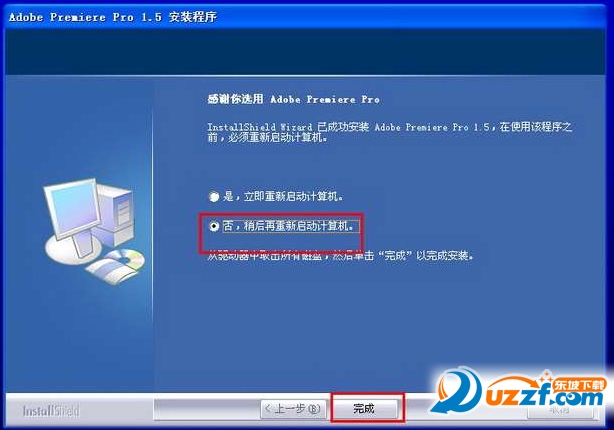614x430 pixels.
Task: Click the partially hidden 取消 button
Action: [x=560, y=410]
